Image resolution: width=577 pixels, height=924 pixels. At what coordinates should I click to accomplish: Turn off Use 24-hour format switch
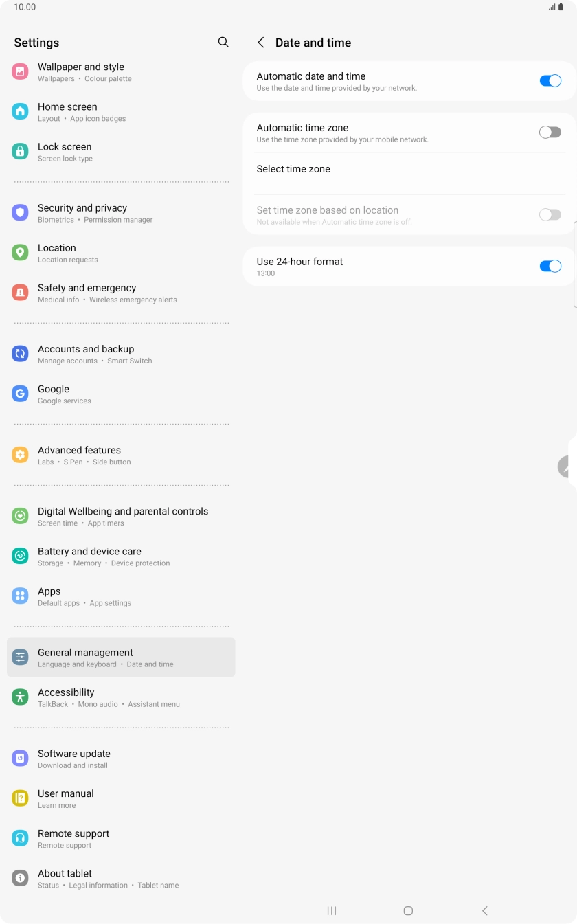pyautogui.click(x=550, y=267)
